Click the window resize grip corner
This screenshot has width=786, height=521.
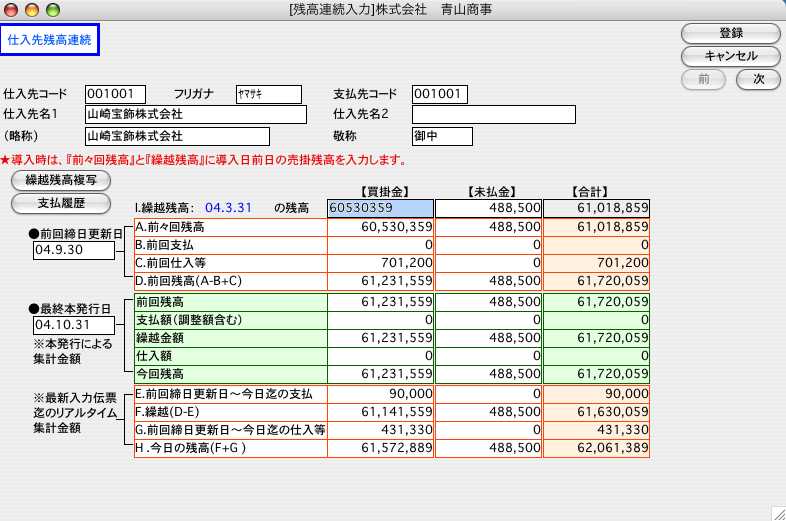(x=777, y=512)
